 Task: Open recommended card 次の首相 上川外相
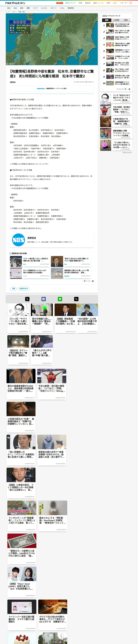click(87, 318)
